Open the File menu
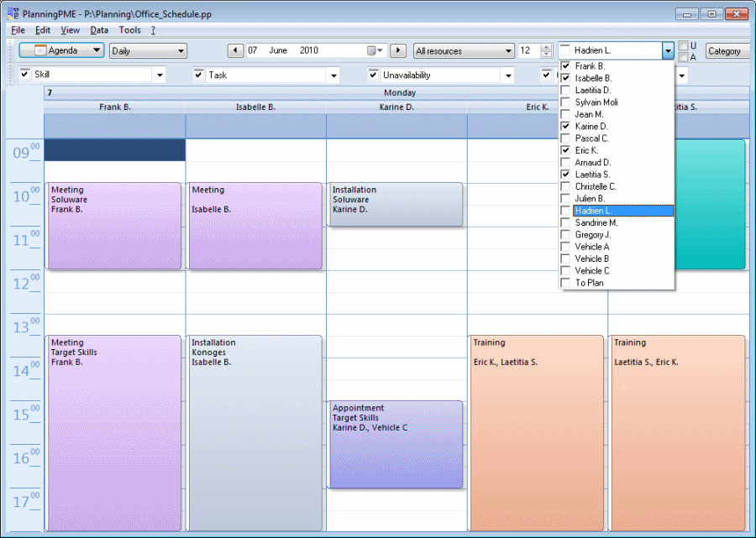Image resolution: width=756 pixels, height=538 pixels. 18,30
